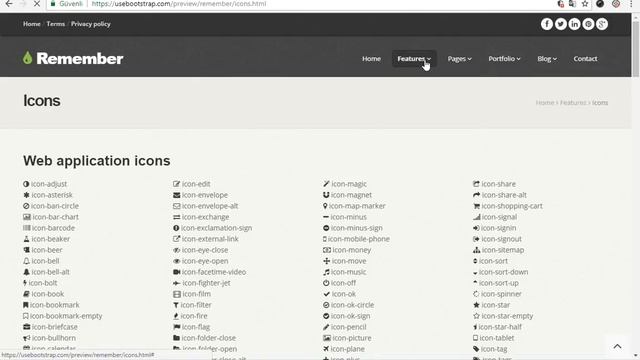Click the icon-beaker label
This screenshot has height=360, width=640.
pyautogui.click(x=51, y=239)
